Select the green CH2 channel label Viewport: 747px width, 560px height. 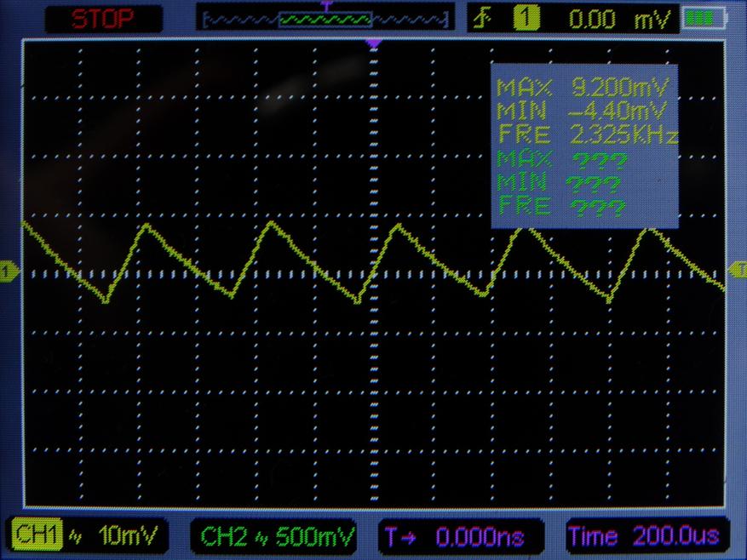pos(223,536)
